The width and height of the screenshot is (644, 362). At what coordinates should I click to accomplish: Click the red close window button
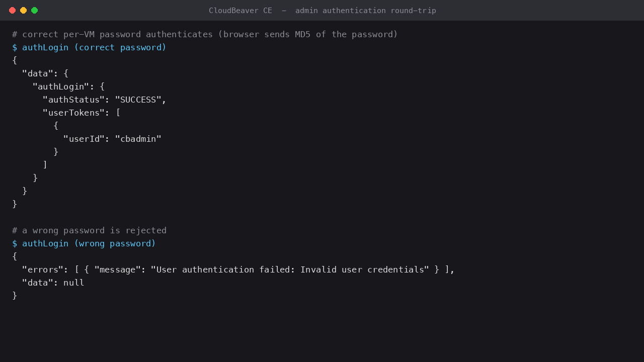click(12, 10)
